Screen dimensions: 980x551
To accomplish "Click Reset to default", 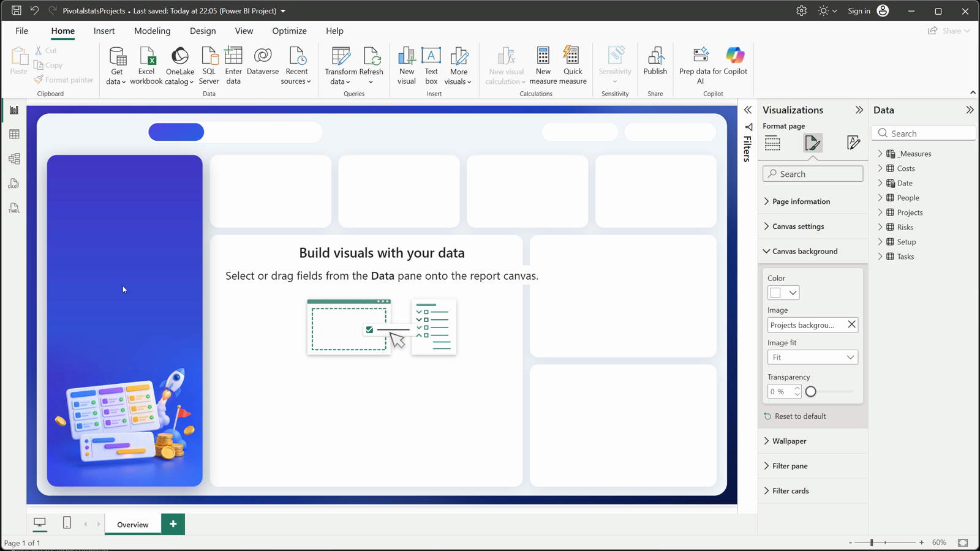I will (x=795, y=416).
